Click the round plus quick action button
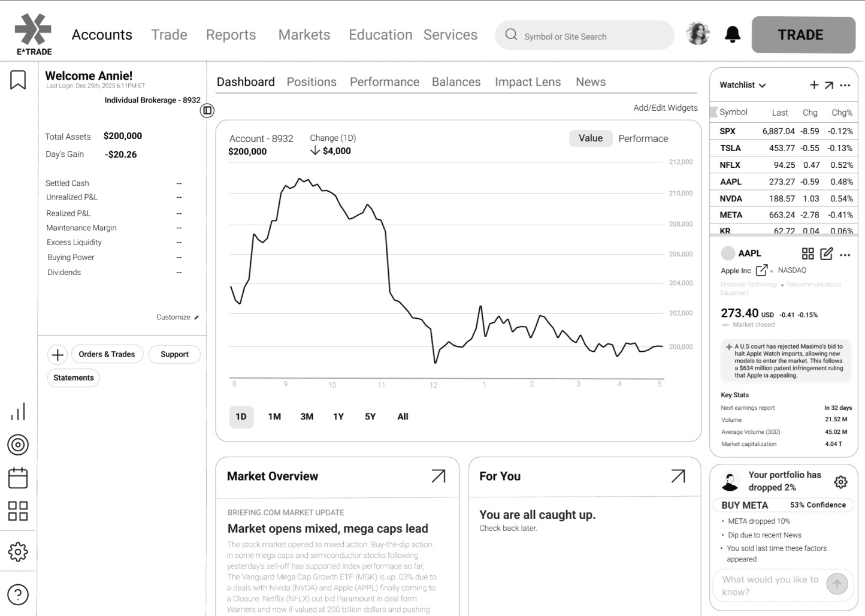This screenshot has width=865, height=616. 58,355
